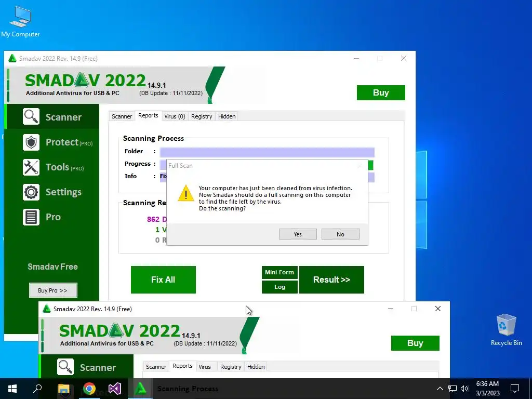532x399 pixels.
Task: Click the Buy button in upper Smadav window
Action: (x=381, y=92)
